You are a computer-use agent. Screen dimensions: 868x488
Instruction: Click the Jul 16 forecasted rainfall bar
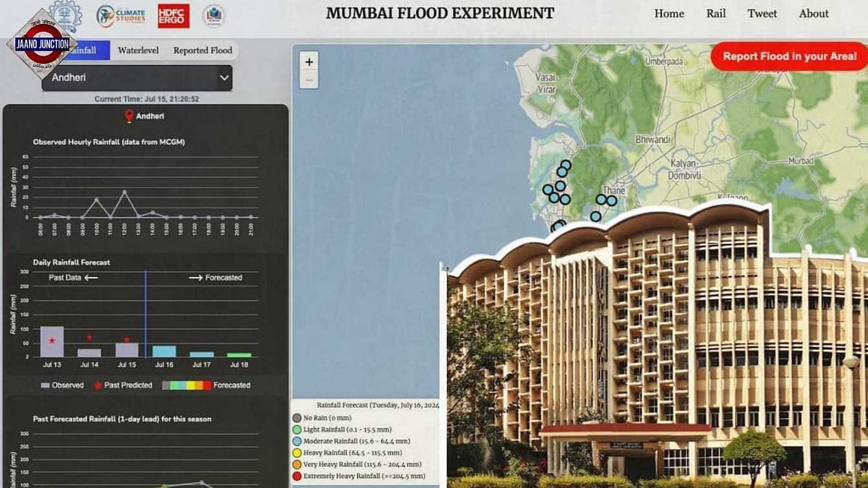[x=164, y=351]
